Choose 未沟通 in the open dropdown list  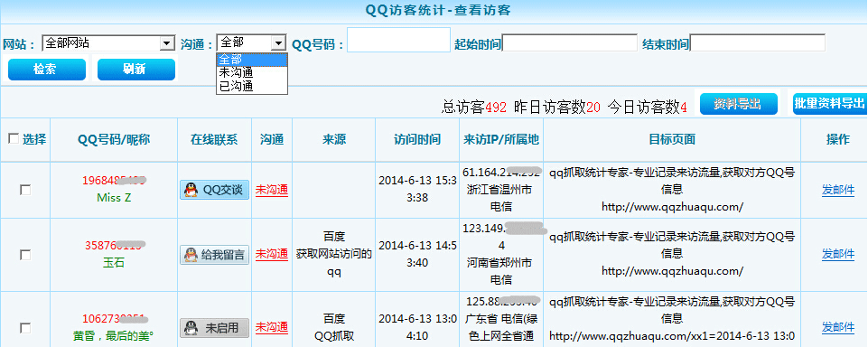pyautogui.click(x=252, y=73)
